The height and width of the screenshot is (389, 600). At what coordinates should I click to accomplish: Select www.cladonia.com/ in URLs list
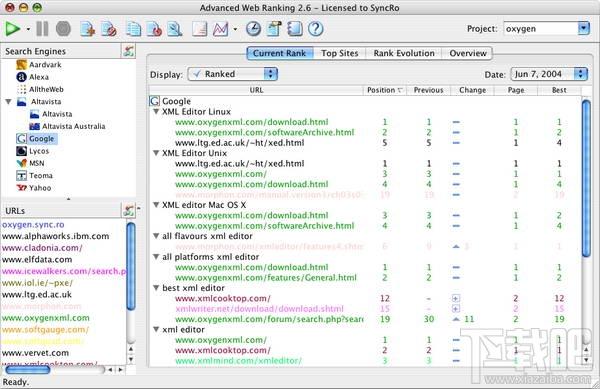[x=42, y=248]
